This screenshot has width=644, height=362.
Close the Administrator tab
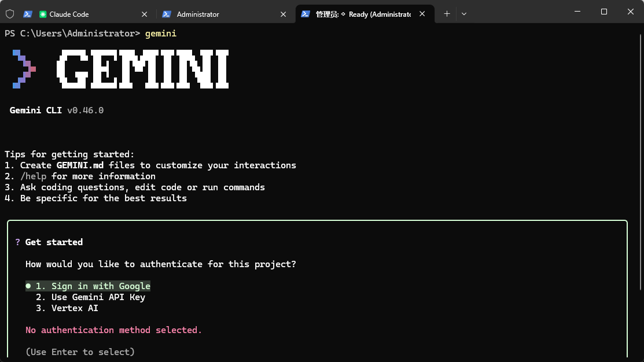283,14
